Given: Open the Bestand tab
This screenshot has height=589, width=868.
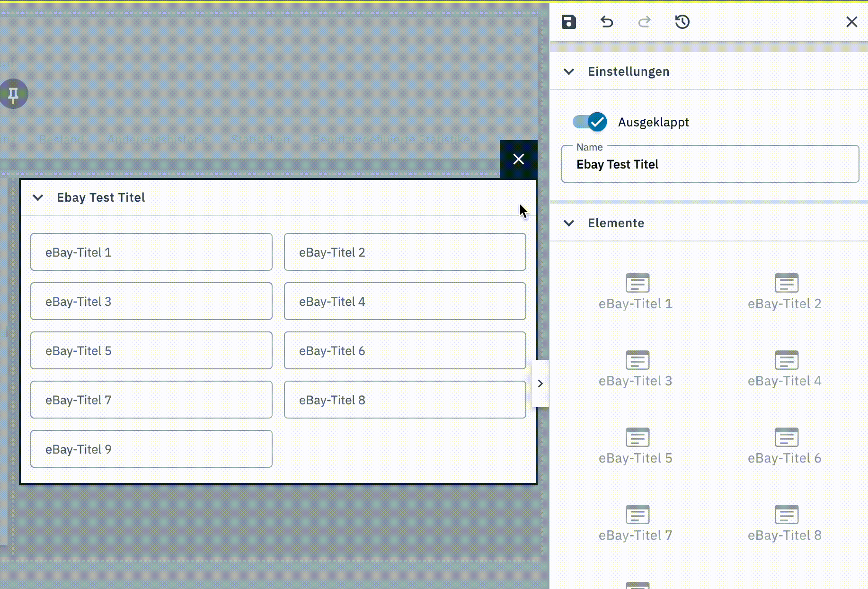Looking at the screenshot, I should pos(62,140).
